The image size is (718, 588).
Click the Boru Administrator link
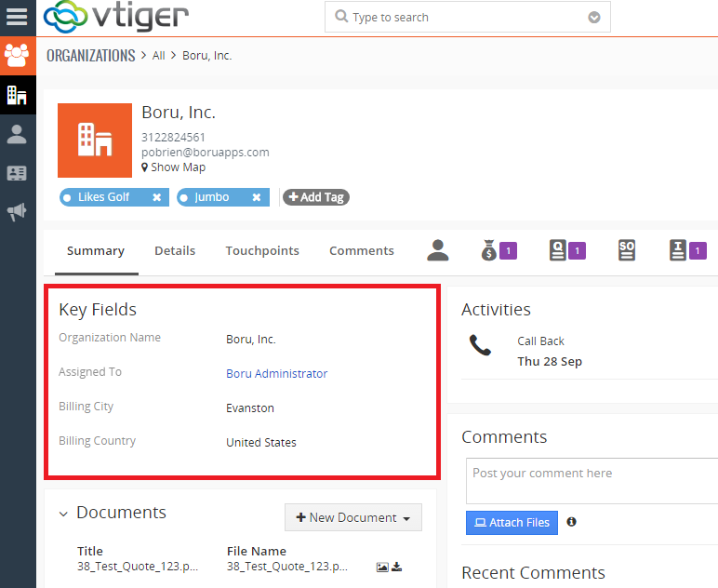276,373
